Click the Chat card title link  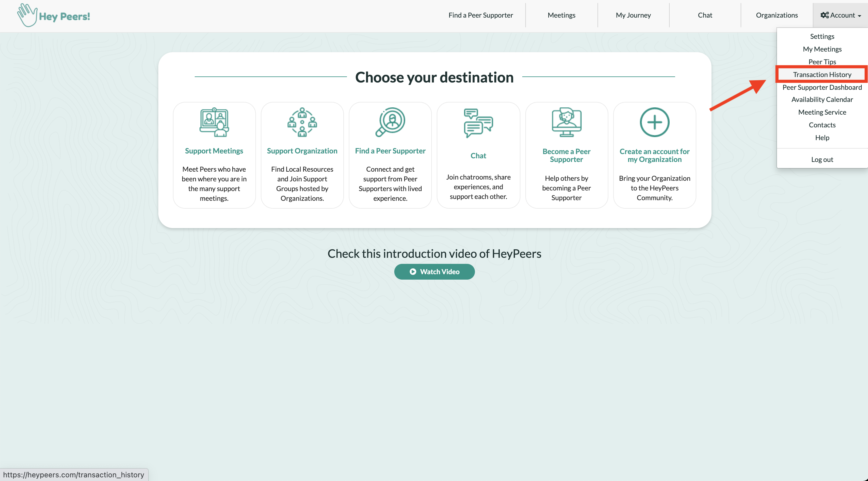pyautogui.click(x=479, y=156)
